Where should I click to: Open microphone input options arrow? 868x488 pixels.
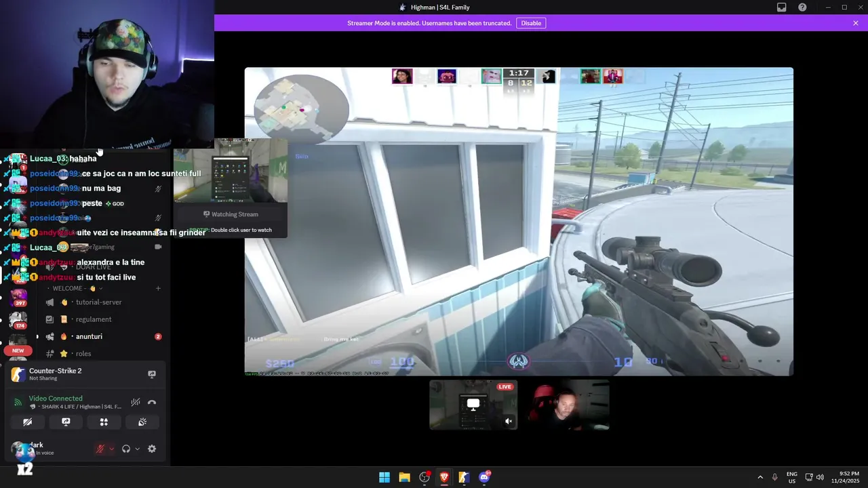(x=111, y=449)
